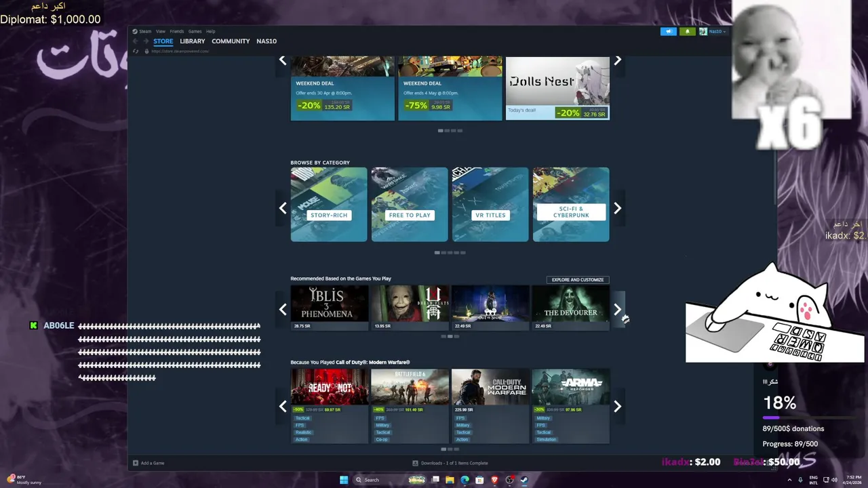Viewport: 868px width, 488px height.
Task: Show previous categories with left arrow
Action: point(283,208)
